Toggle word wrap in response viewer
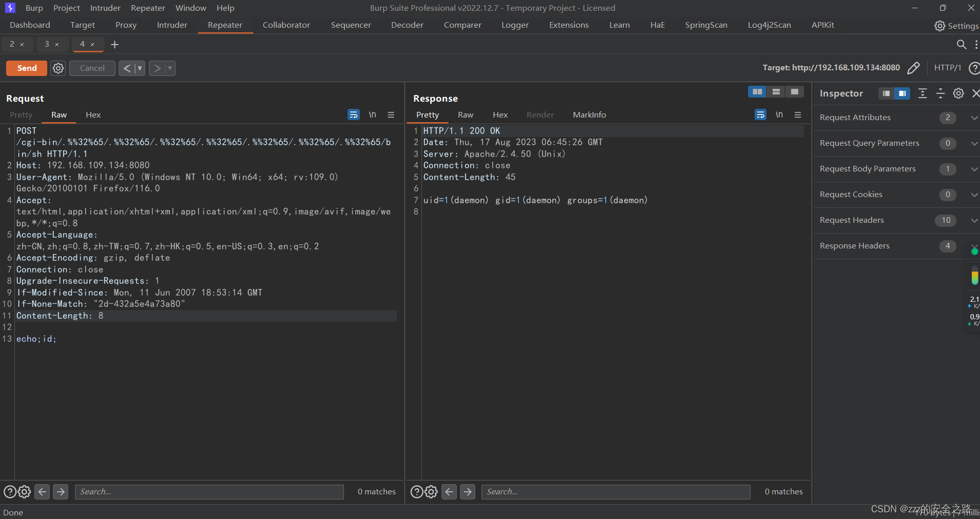Screen dimensions: 980x519 (760, 115)
